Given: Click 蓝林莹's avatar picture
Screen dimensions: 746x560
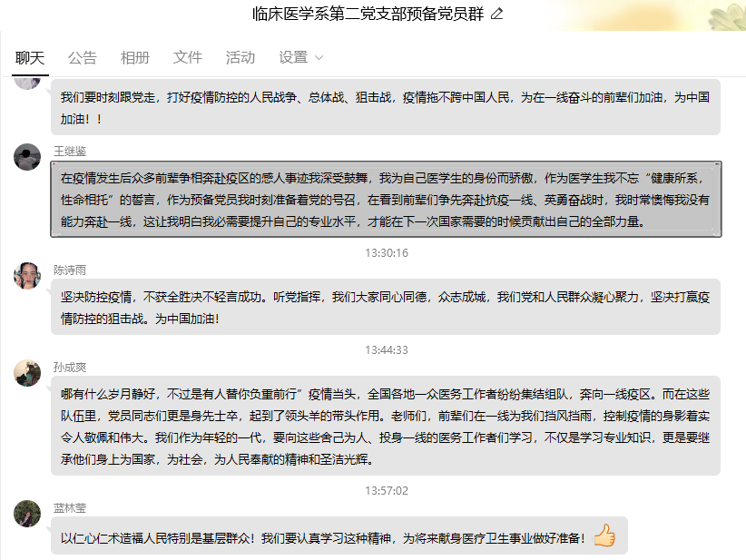Looking at the screenshot, I should coord(27,513).
